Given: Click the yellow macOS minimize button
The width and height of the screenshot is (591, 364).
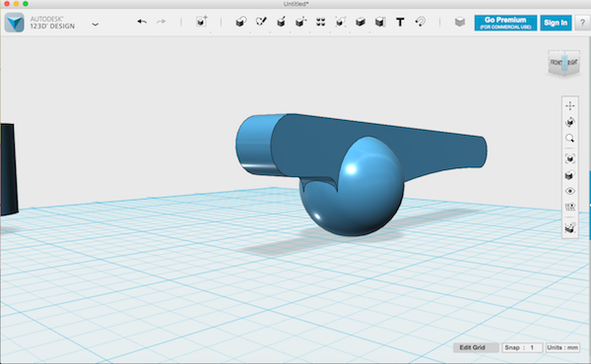Looking at the screenshot, I should pyautogui.click(x=16, y=4).
